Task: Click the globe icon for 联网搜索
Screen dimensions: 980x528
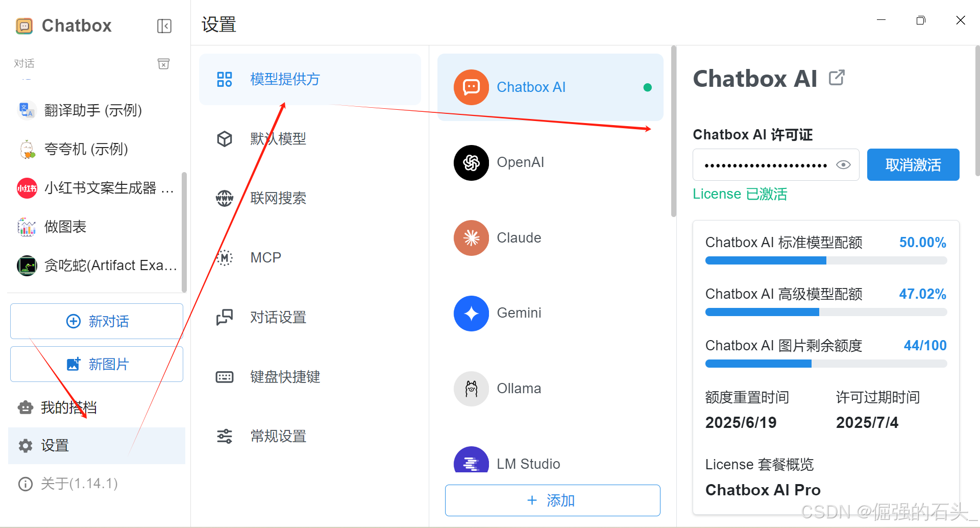Action: click(225, 198)
